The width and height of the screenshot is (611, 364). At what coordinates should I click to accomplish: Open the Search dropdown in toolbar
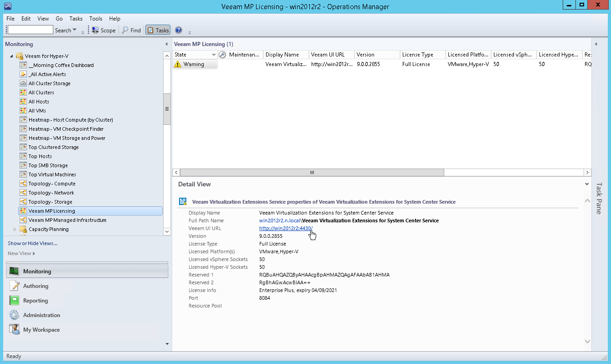66,31
